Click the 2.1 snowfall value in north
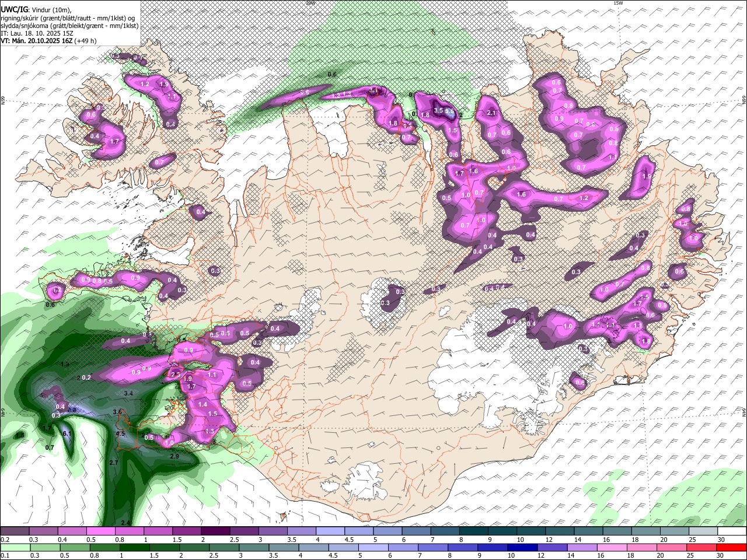Viewport: 747px width, 560px height. 491,113
